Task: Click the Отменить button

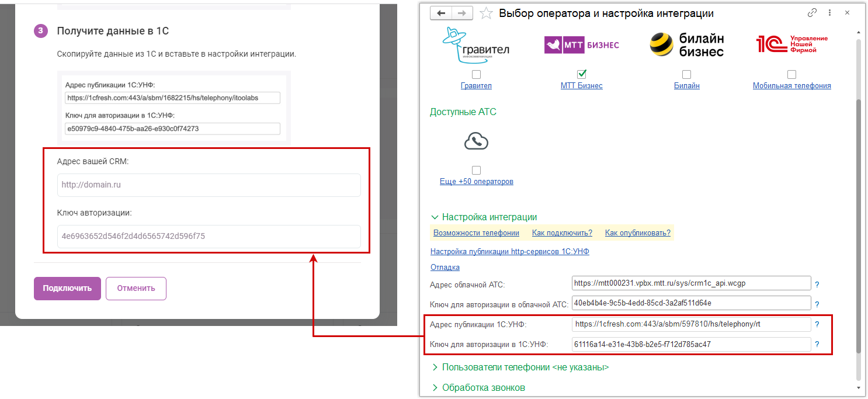Action: [x=136, y=289]
